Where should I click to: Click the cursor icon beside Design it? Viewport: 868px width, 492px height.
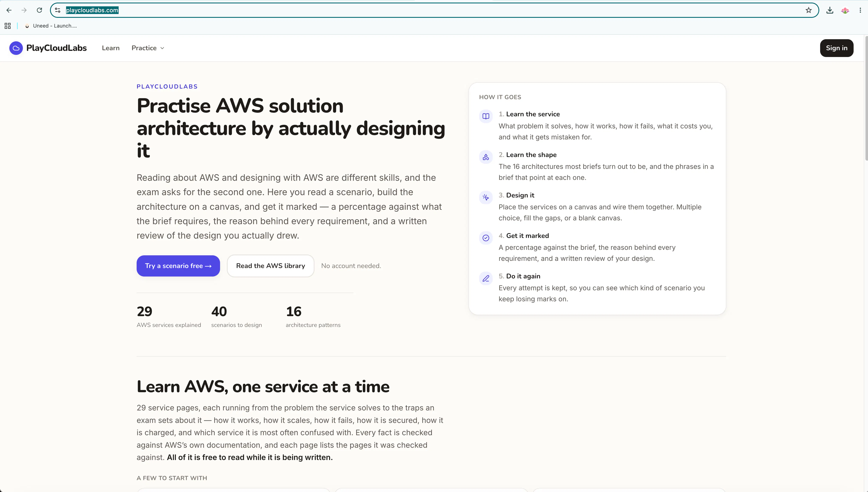tap(486, 197)
